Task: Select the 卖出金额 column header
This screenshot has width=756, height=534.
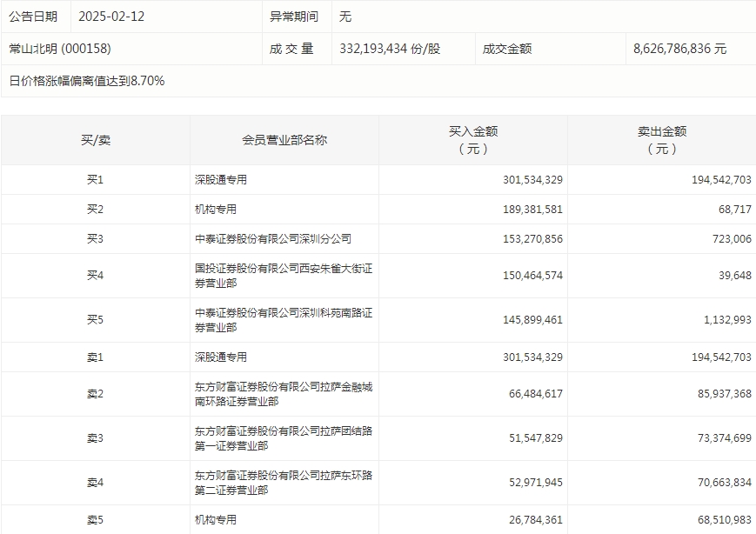Action: (661, 139)
